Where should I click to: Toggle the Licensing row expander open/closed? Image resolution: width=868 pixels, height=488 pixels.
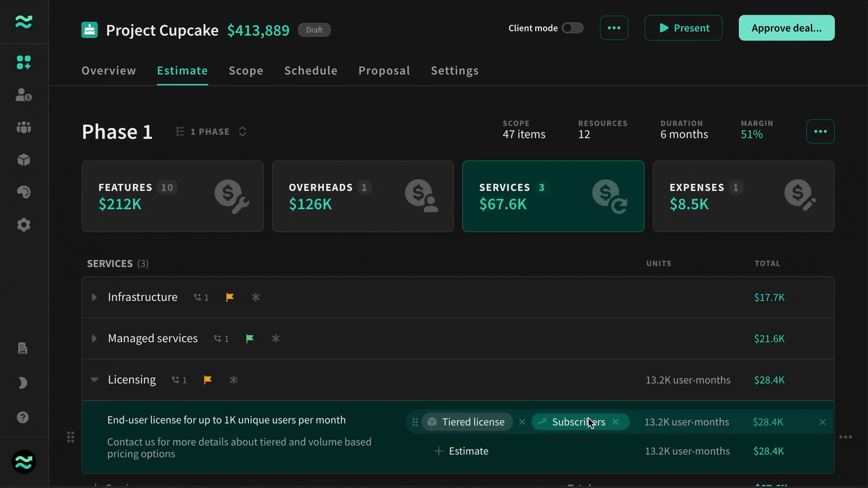coord(94,380)
